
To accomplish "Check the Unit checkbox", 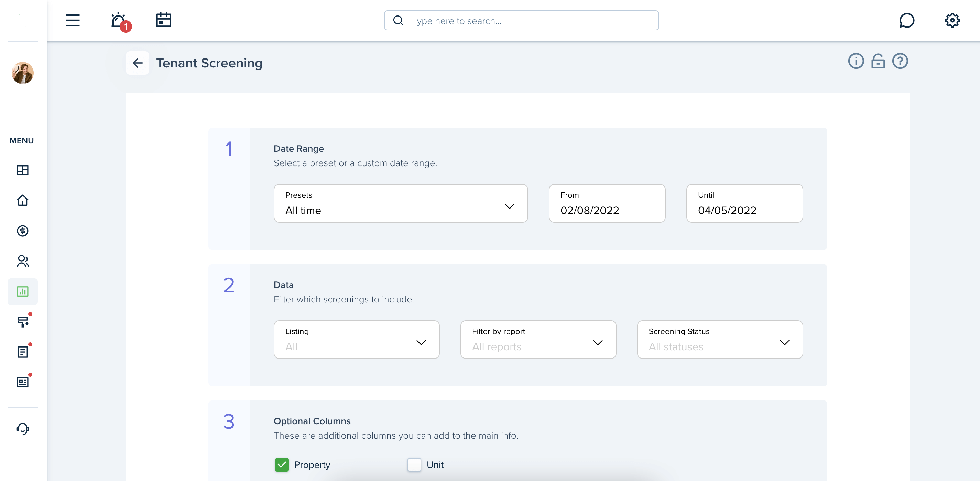I will 414,464.
